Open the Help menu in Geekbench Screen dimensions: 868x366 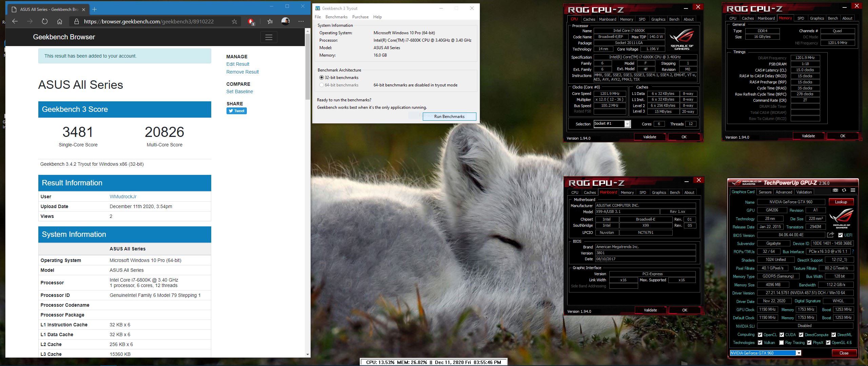click(377, 17)
